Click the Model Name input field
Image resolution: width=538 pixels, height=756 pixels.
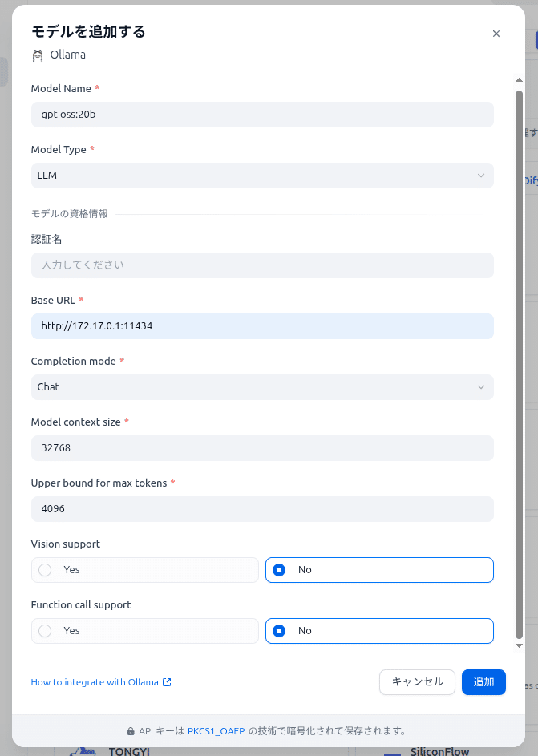point(261,115)
